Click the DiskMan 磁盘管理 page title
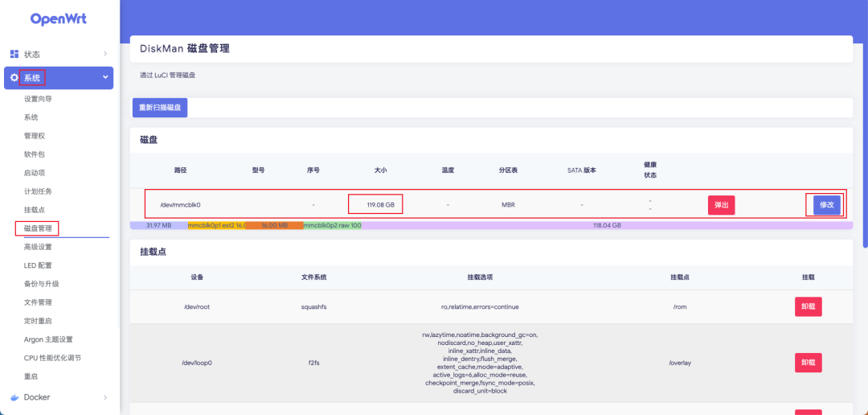This screenshot has width=868, height=415. point(185,49)
